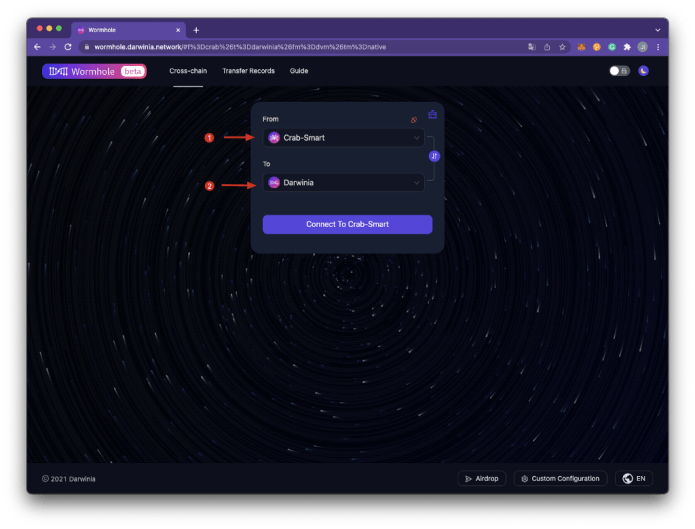Open the From chain dropdown showing Crab-Smart
The width and height of the screenshot is (695, 529).
(344, 138)
